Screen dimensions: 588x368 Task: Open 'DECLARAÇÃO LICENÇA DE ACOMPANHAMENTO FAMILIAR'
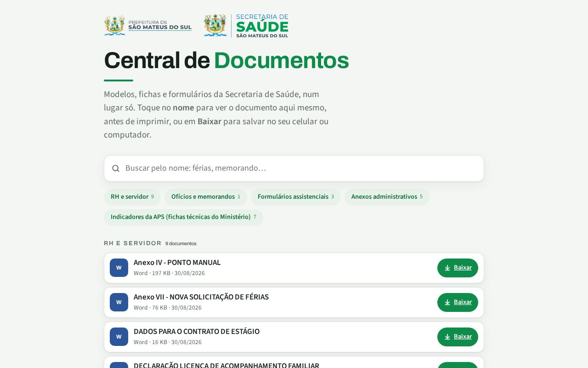tap(226, 366)
